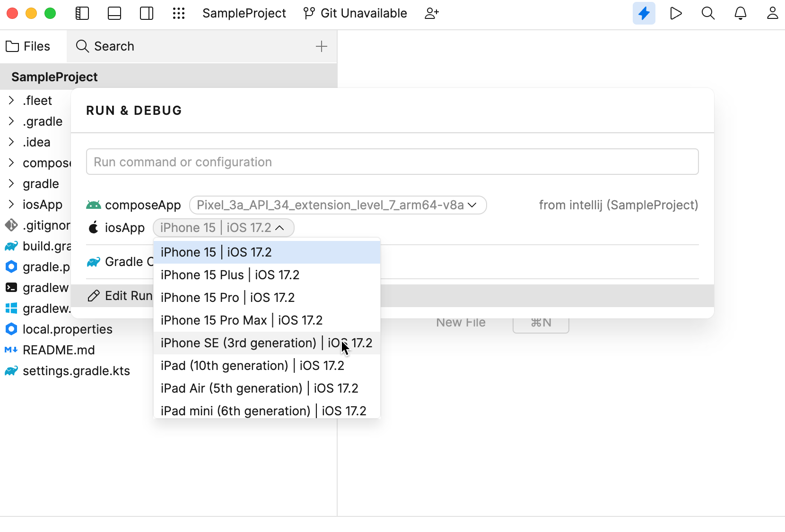The image size is (785, 532).
Task: Toggle the right panel visibility icon
Action: point(147,13)
